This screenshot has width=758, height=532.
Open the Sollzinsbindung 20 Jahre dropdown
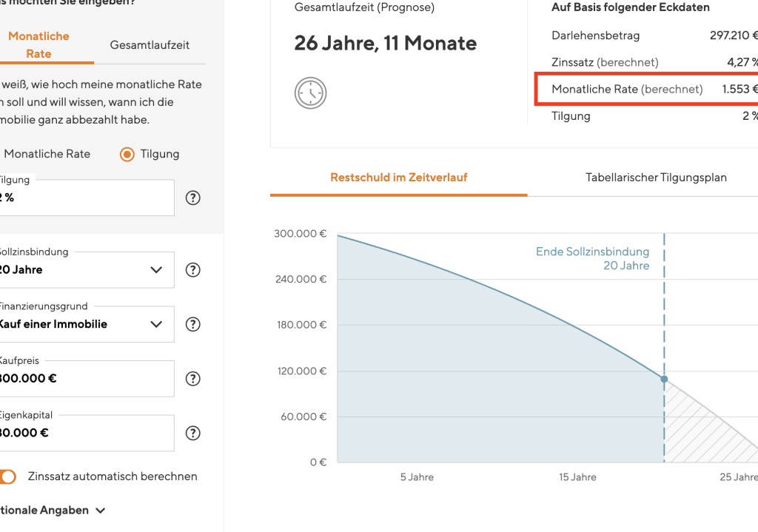(x=85, y=270)
